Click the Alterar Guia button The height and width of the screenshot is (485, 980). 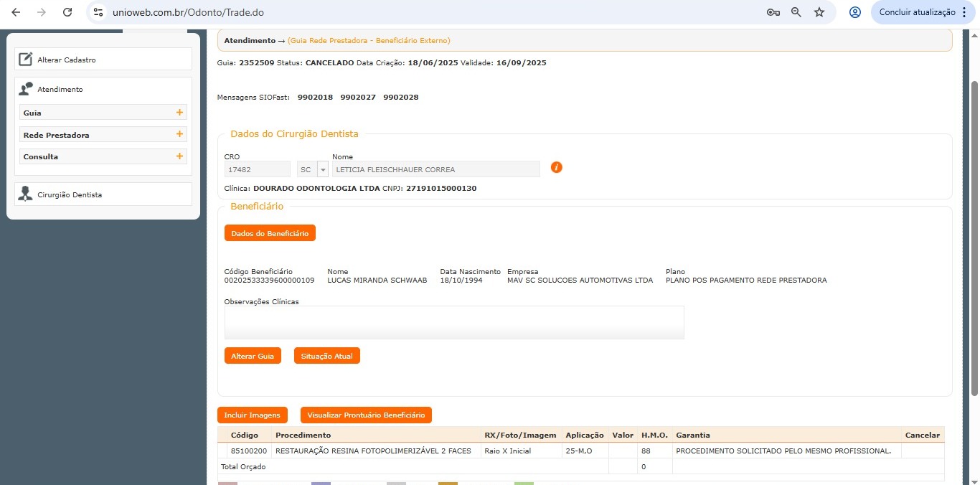tap(253, 356)
